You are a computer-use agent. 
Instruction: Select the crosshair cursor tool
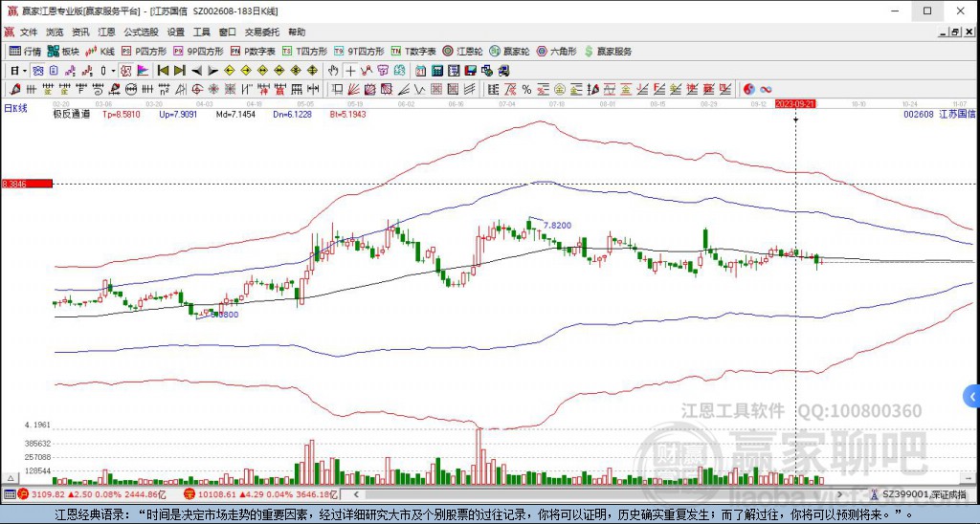coord(350,71)
